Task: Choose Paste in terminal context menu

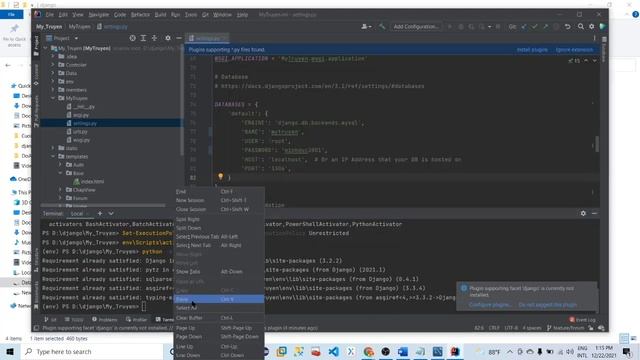Action: coord(219,299)
